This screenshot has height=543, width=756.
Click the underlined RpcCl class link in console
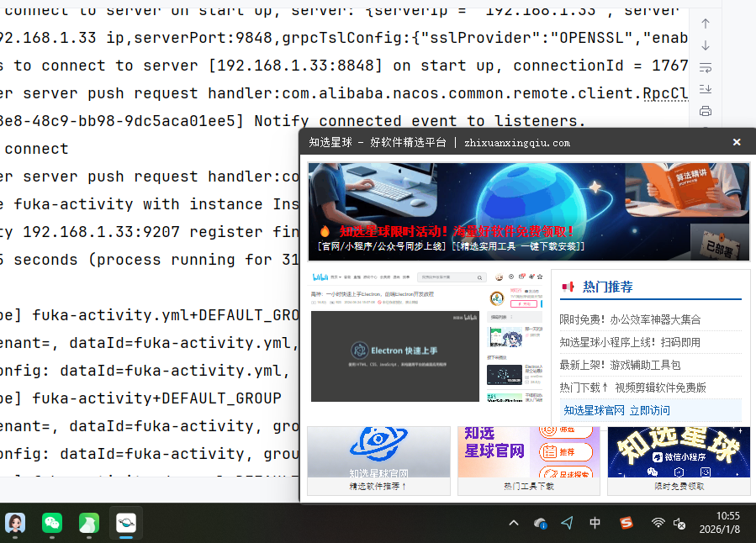(665, 93)
